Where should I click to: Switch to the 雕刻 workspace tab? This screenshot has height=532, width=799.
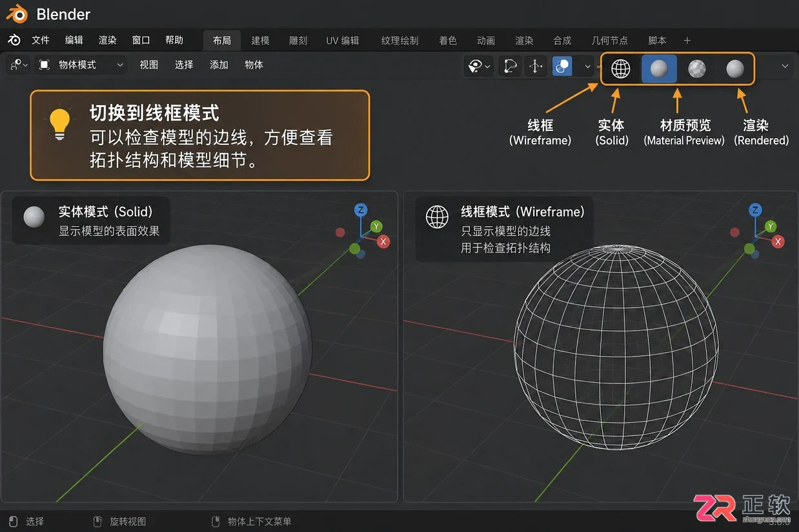point(298,41)
